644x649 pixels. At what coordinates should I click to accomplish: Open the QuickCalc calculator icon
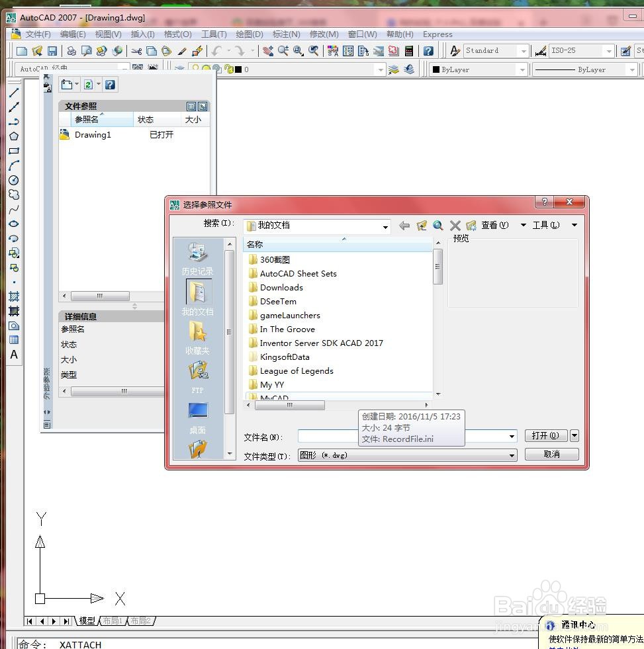tap(409, 51)
